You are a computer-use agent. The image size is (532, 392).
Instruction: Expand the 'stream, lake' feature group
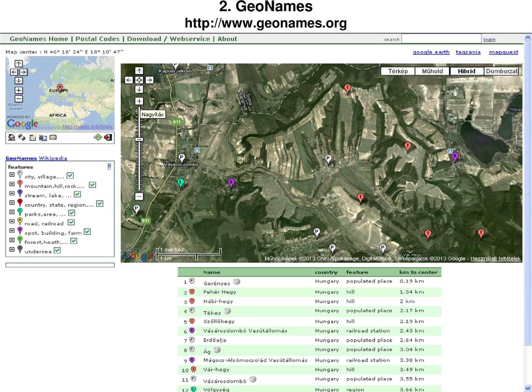point(12,193)
